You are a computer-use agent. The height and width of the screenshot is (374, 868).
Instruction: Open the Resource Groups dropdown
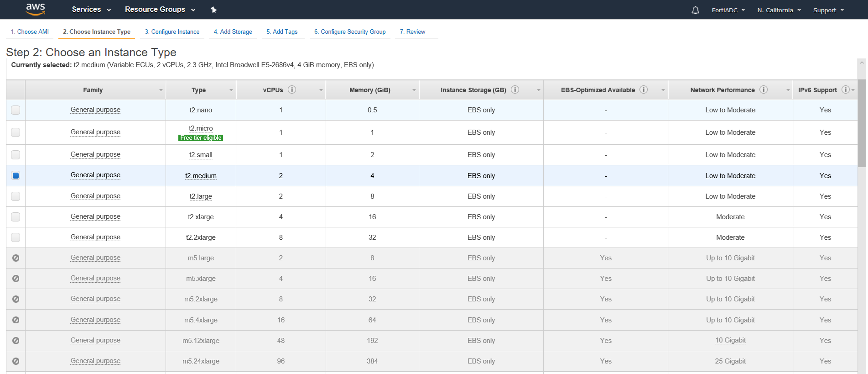point(160,10)
